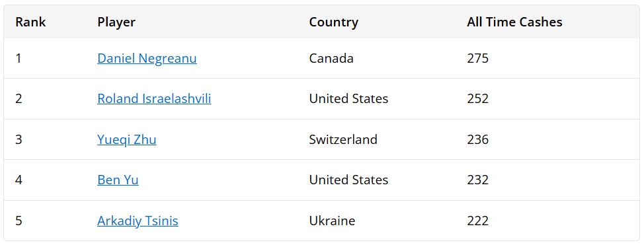Screen dimensions: 644x245
Task: Click the 232 cashes value
Action: click(477, 180)
